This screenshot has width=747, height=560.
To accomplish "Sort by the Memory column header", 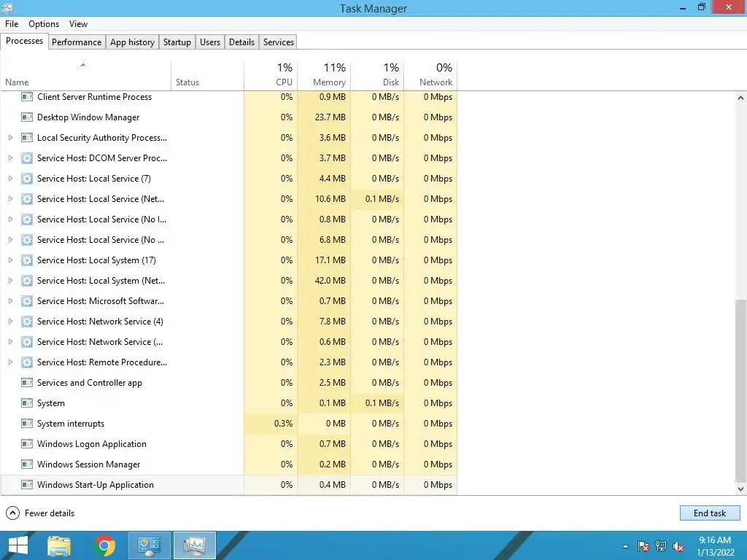I will pyautogui.click(x=324, y=75).
